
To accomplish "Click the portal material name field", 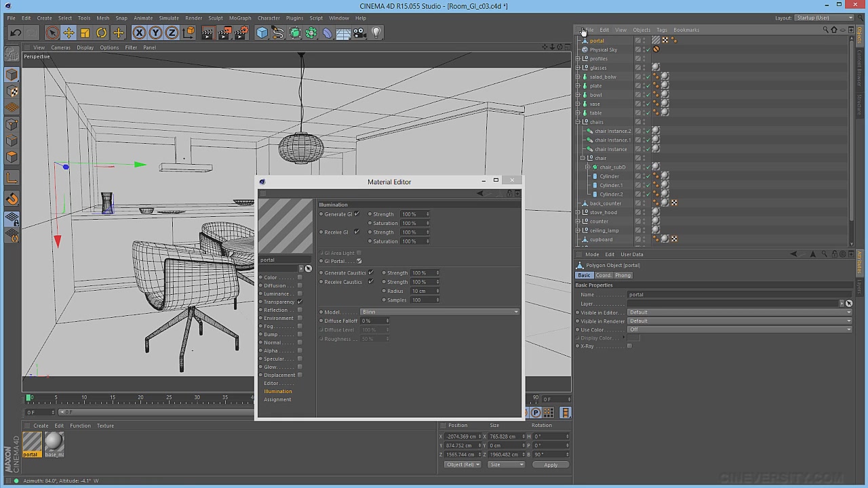I will (x=285, y=260).
